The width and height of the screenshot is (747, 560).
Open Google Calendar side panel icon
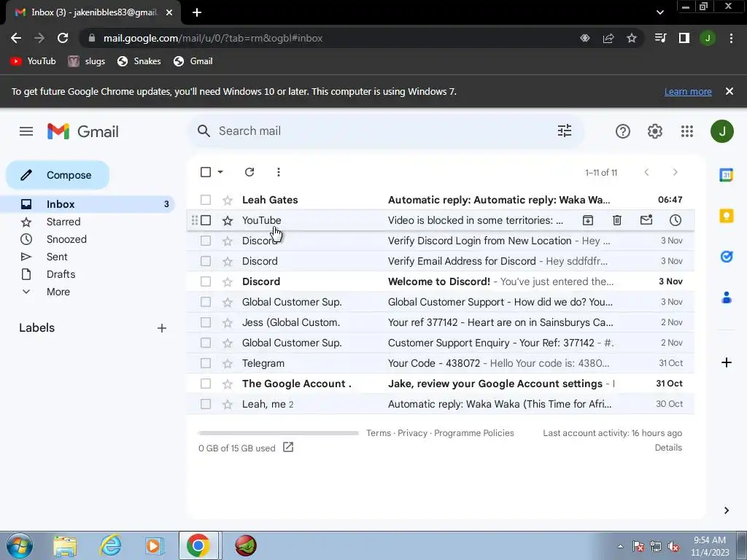pos(727,175)
